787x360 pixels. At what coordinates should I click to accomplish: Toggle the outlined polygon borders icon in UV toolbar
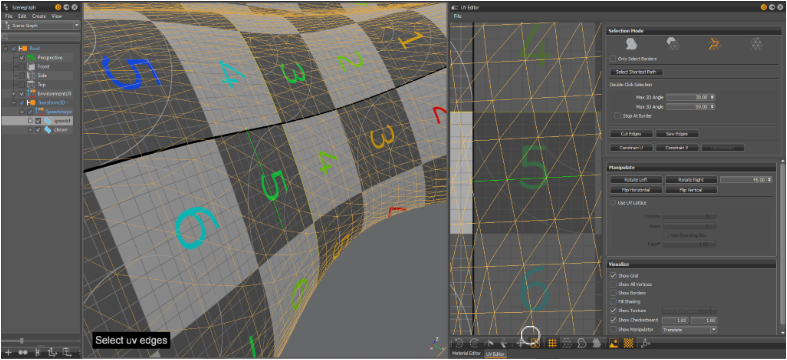[x=582, y=343]
